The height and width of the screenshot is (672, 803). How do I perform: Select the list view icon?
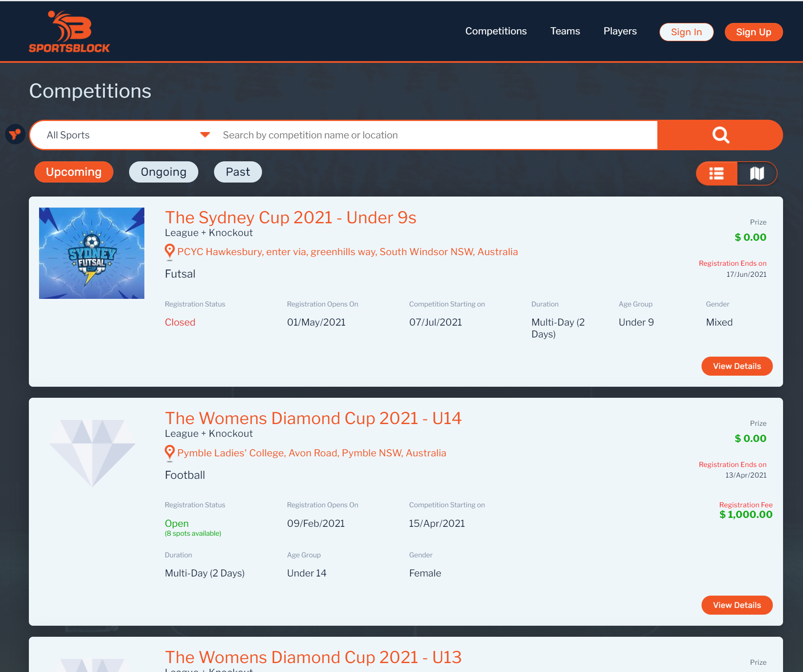tap(716, 173)
